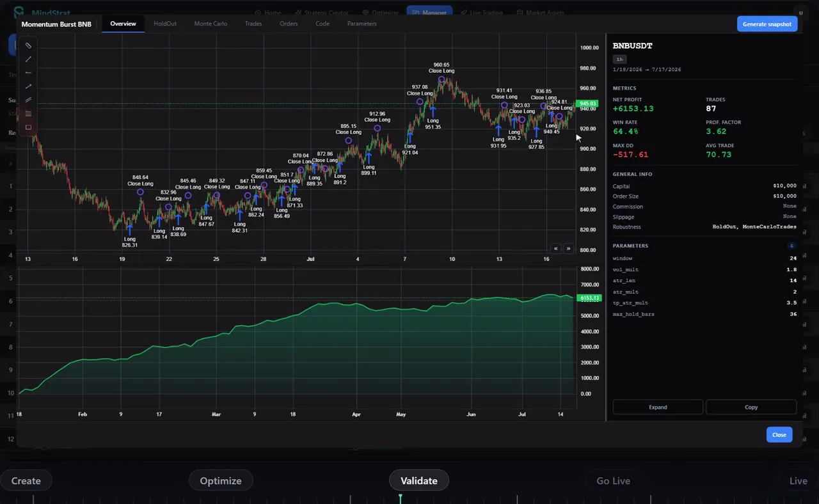Screen dimensions: 819x504
Task: Click the tp_atr_mult parameter row
Action: [x=704, y=303]
